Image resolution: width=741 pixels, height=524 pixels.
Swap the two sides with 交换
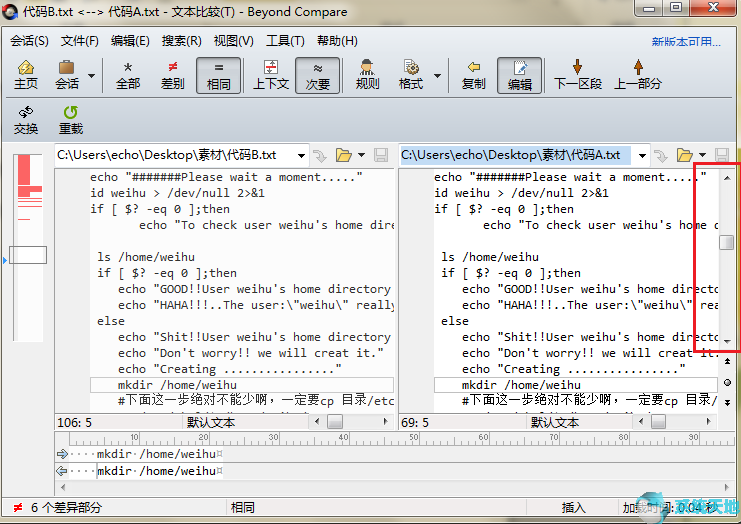[26, 120]
